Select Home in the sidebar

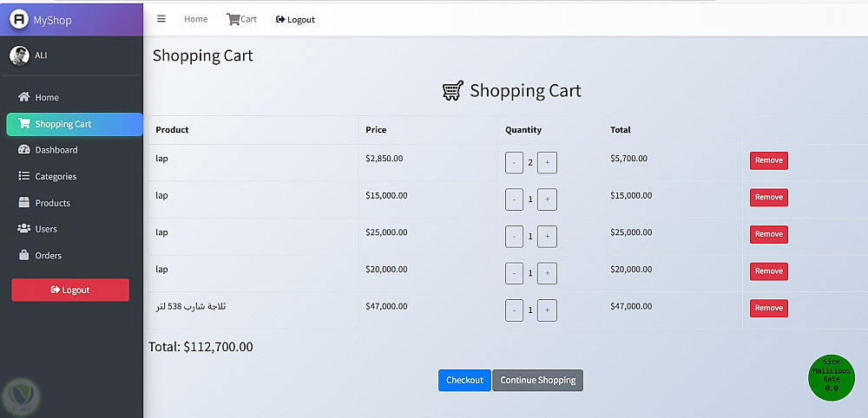click(x=47, y=97)
